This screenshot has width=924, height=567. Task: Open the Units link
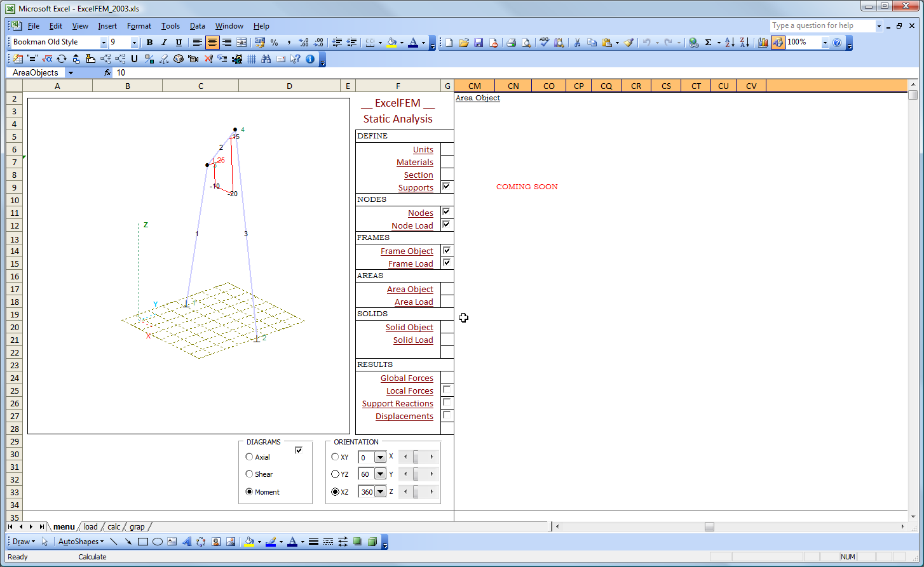point(423,150)
